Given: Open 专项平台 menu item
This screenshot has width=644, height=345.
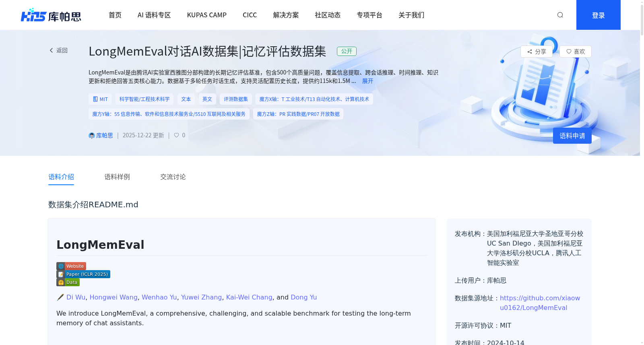Looking at the screenshot, I should click(x=369, y=15).
